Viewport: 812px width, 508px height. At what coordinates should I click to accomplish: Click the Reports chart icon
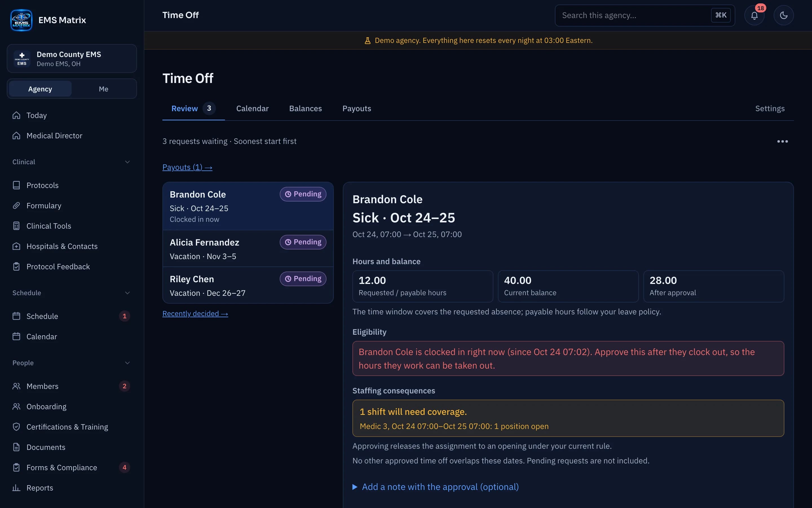pos(16,488)
